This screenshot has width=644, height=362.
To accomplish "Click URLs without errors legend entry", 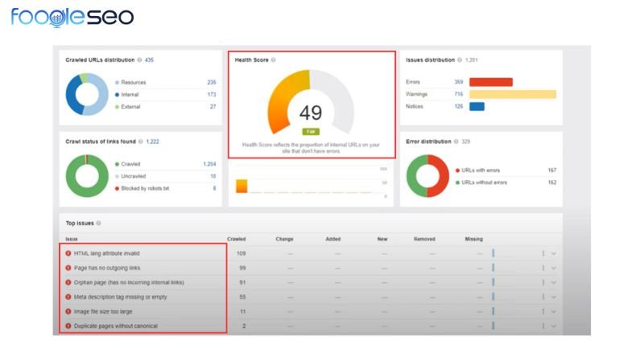I will (481, 183).
